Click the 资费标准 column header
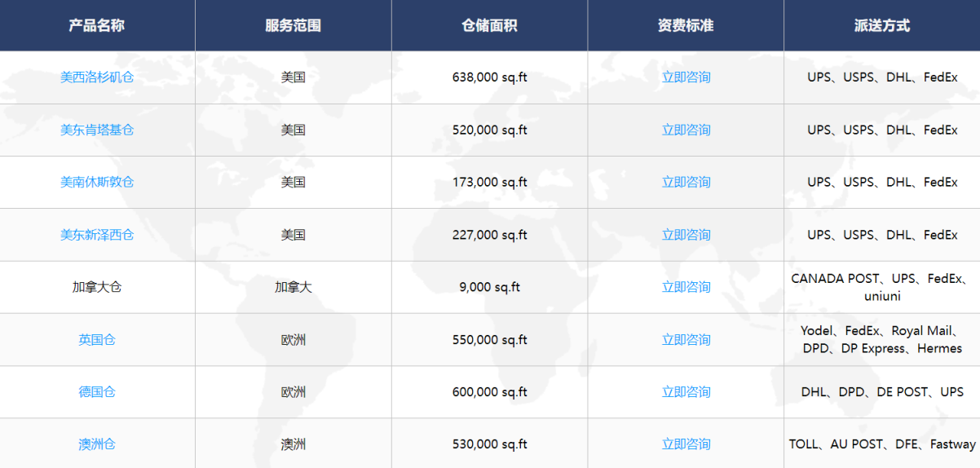Image resolution: width=980 pixels, height=468 pixels. [686, 25]
